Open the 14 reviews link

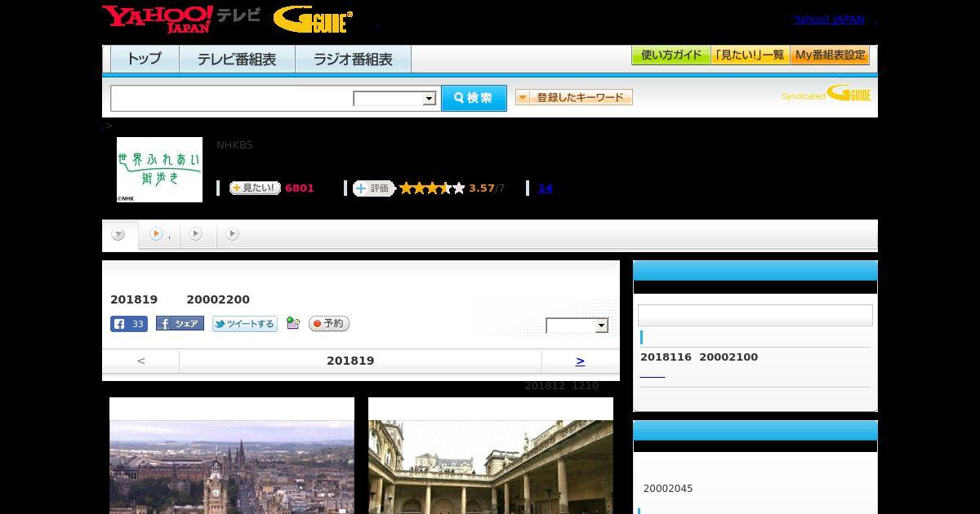(x=545, y=188)
